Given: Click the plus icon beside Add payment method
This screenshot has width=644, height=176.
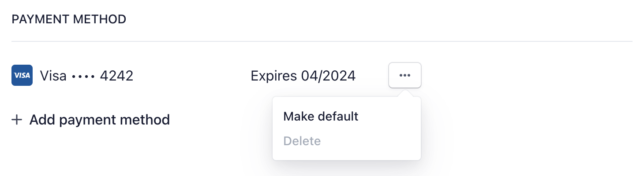Looking at the screenshot, I should [17, 120].
